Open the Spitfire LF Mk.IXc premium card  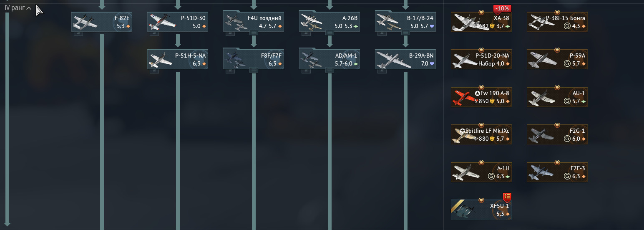(x=481, y=134)
